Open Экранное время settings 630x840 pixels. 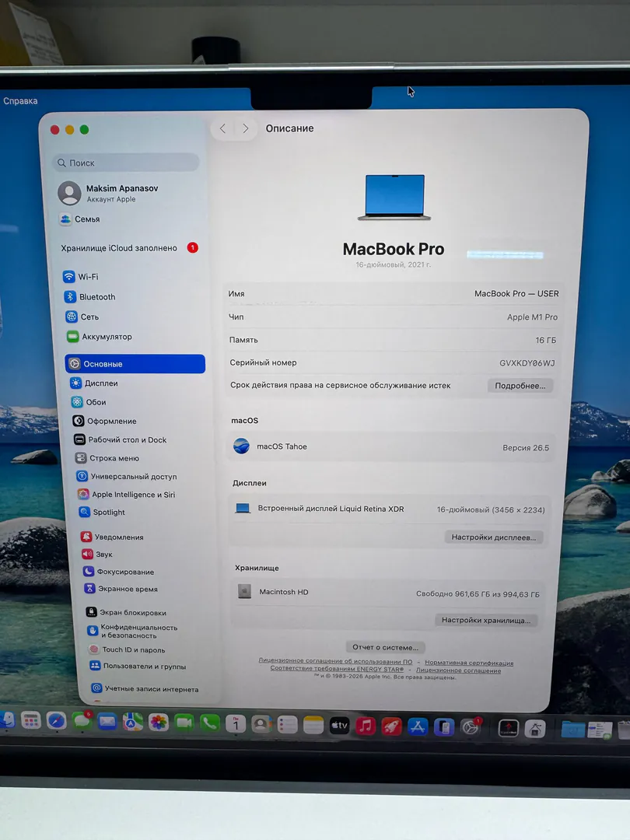coord(121,589)
